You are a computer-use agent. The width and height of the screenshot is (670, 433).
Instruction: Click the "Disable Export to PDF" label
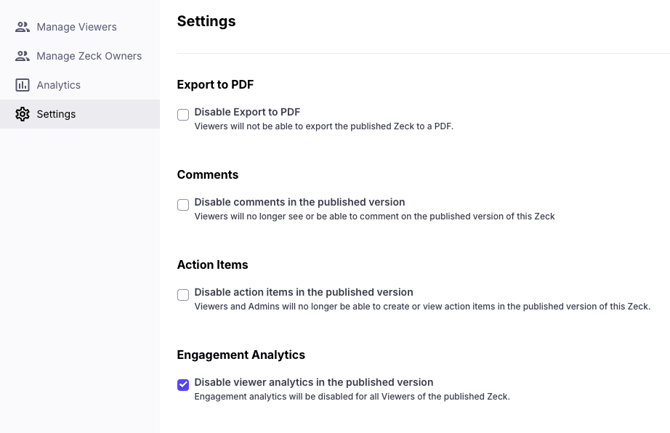247,112
